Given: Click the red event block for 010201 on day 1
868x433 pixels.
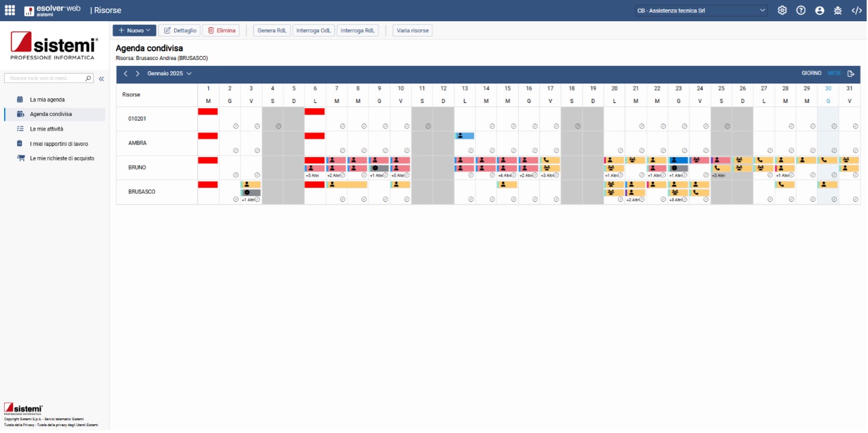Looking at the screenshot, I should click(208, 111).
